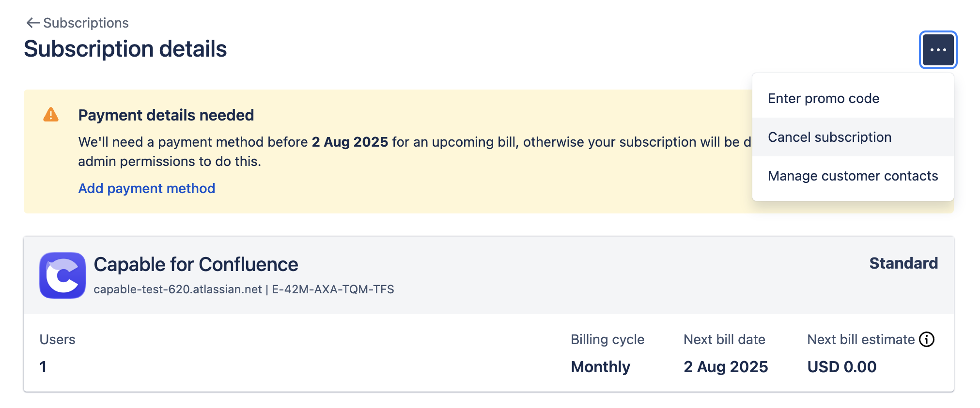
Task: Click the Subscription details page heading
Action: pyautogui.click(x=125, y=49)
